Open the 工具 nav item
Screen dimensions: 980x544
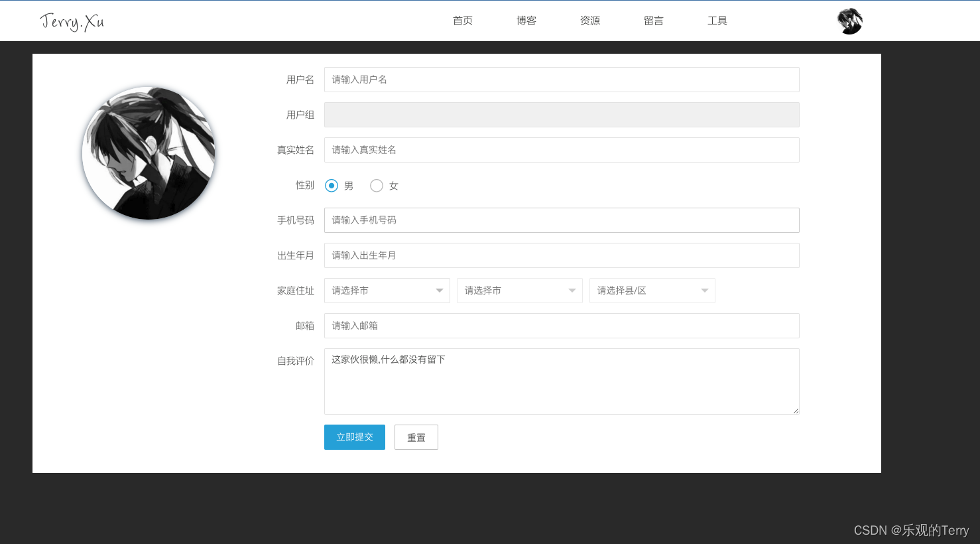click(717, 21)
